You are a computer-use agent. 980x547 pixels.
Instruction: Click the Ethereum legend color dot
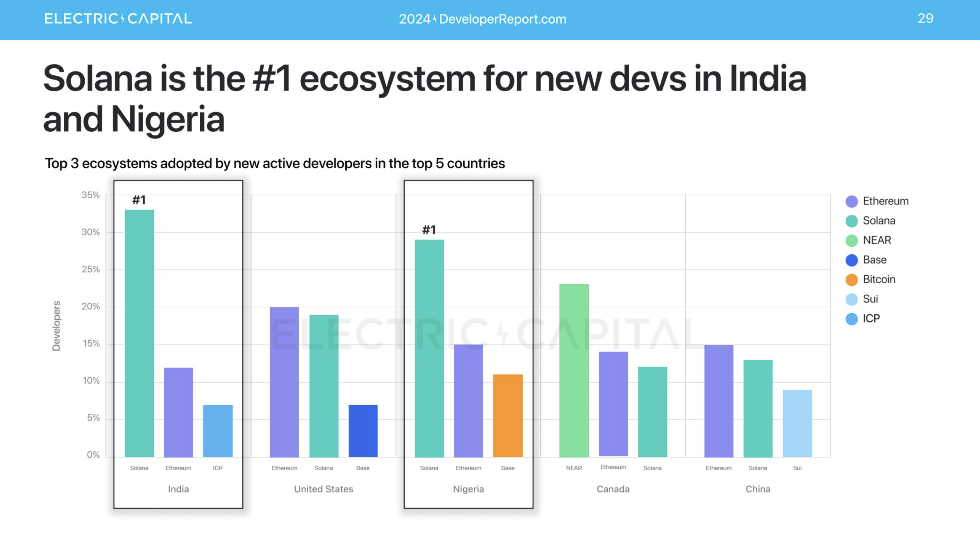[852, 201]
